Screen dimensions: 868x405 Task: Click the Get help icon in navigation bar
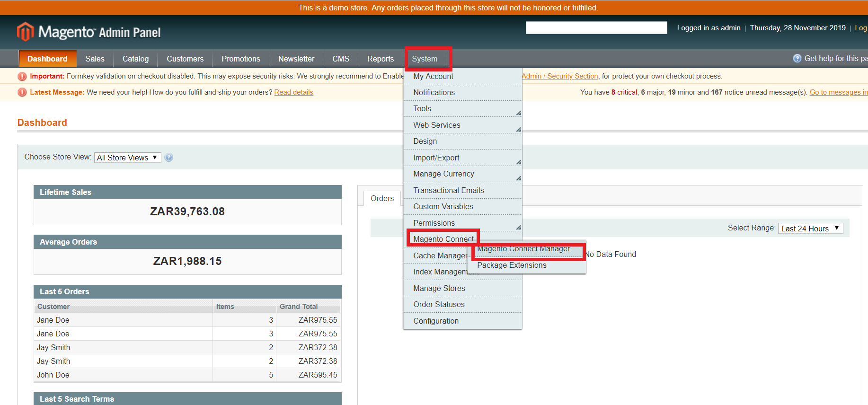click(797, 58)
